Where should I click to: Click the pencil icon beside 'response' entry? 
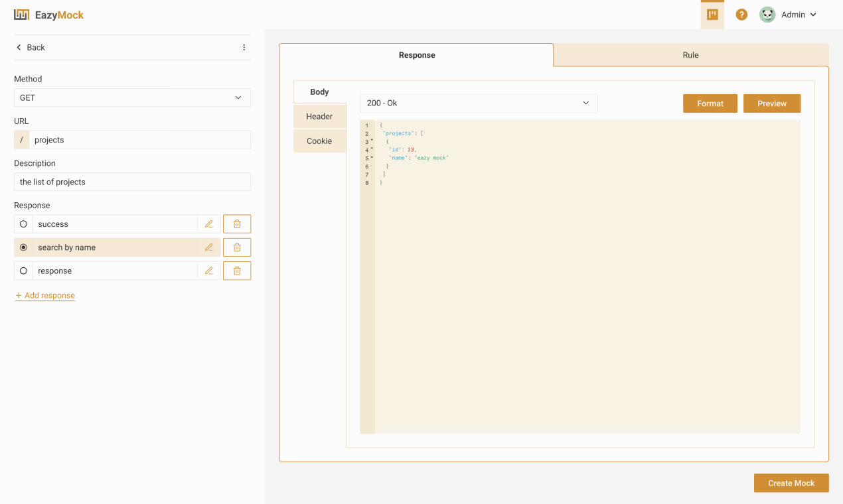point(209,271)
